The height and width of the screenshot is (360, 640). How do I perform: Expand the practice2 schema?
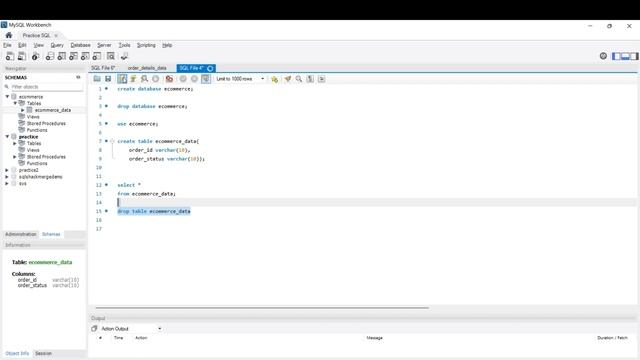click(7, 170)
